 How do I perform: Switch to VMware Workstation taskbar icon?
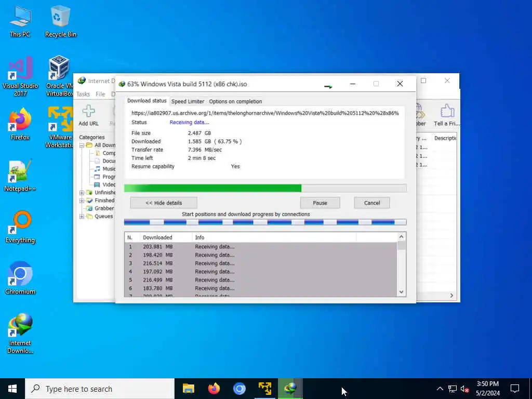264,389
